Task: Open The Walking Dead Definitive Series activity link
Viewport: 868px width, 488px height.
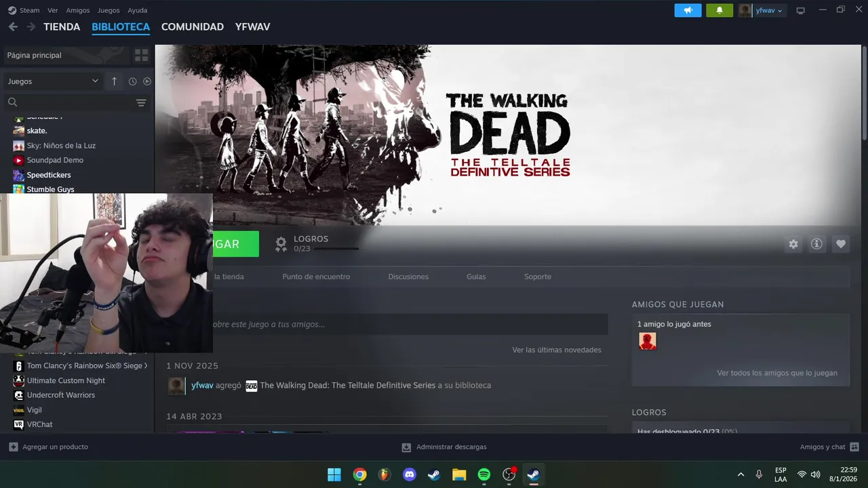Action: click(347, 385)
